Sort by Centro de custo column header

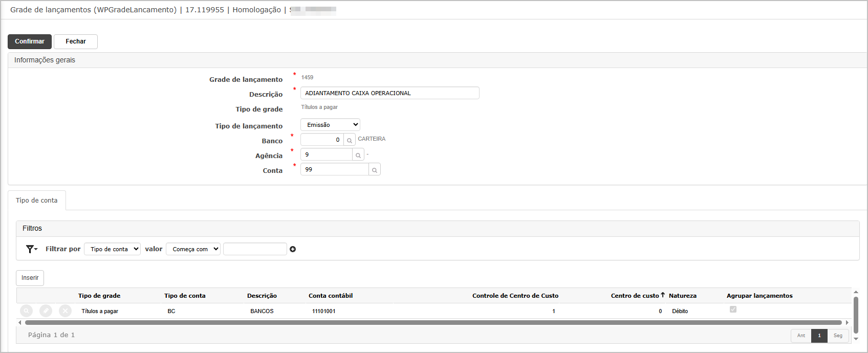coord(635,296)
